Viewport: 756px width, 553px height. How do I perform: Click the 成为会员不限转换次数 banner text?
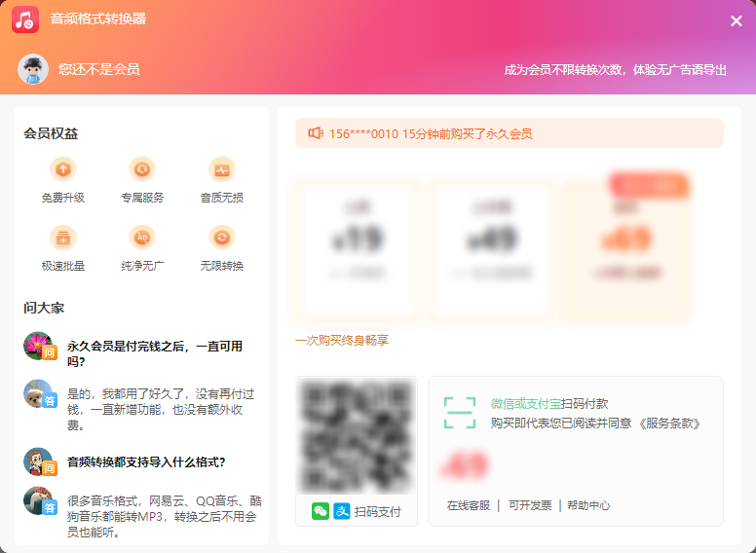point(615,70)
